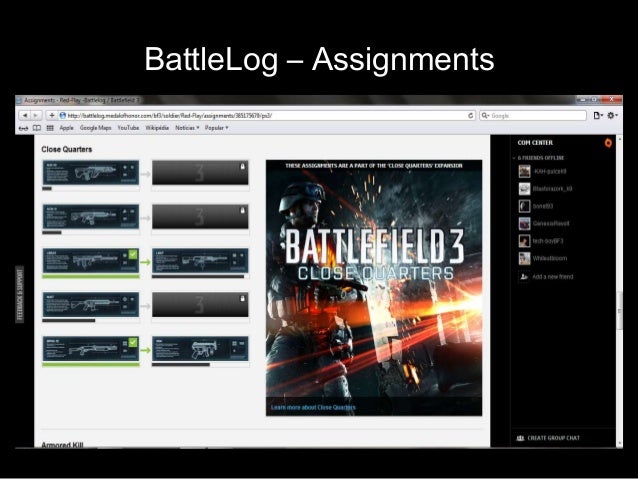
Task: Click lock icon on topmost locked assignment
Action: 243,166
